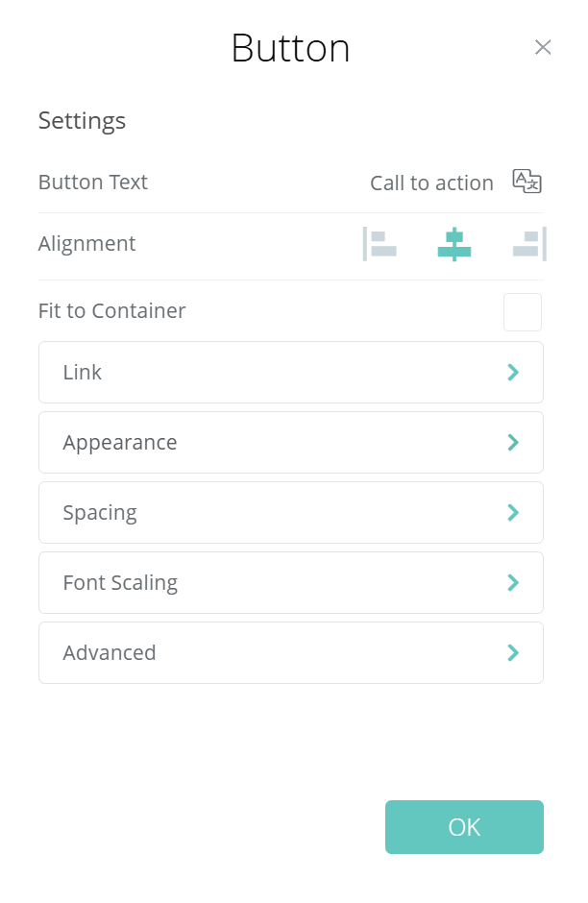Edit the Call to action text field
The width and height of the screenshot is (588, 903).
pyautogui.click(x=431, y=183)
